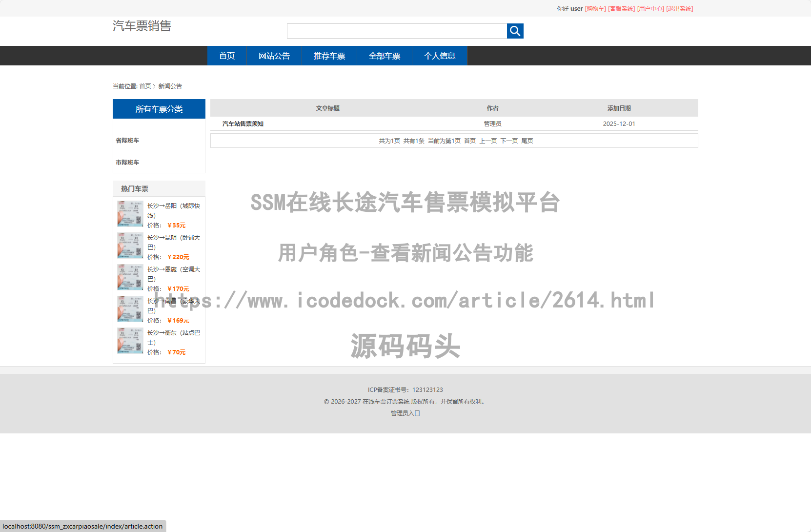Open the 客服系统 link

coord(621,9)
